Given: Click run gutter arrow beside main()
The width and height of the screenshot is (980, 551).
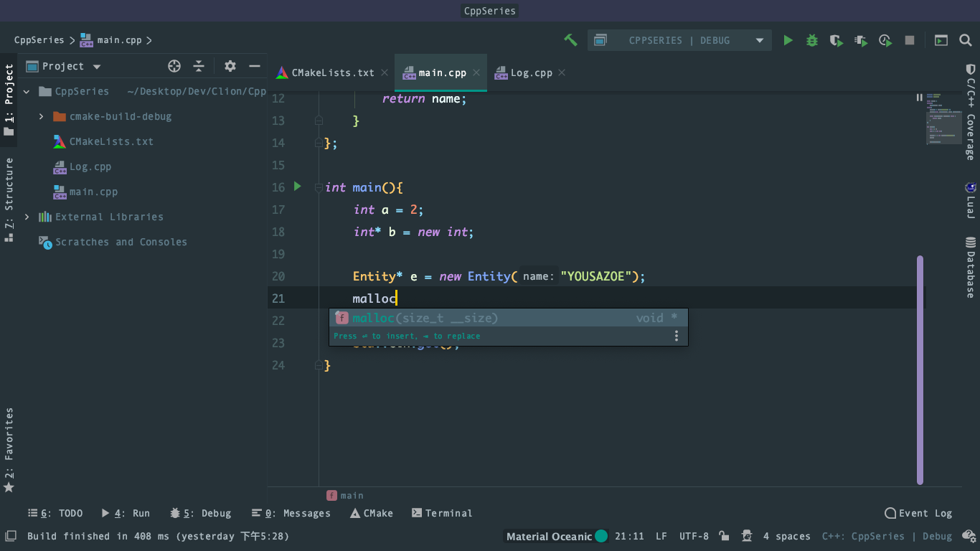Looking at the screenshot, I should [298, 187].
